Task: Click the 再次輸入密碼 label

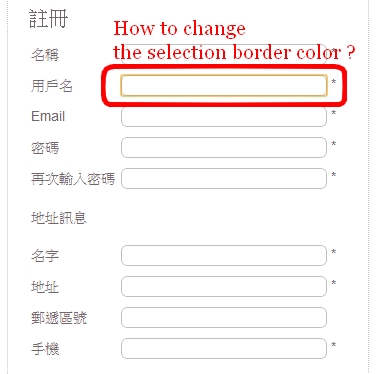Action: 73,179
